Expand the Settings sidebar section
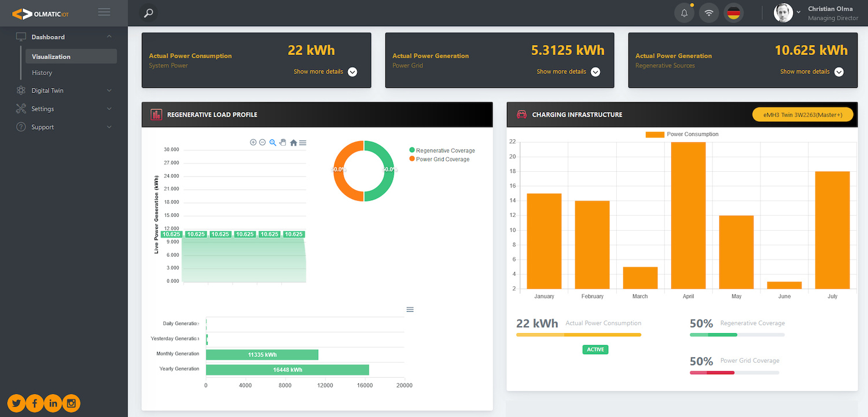 click(64, 109)
